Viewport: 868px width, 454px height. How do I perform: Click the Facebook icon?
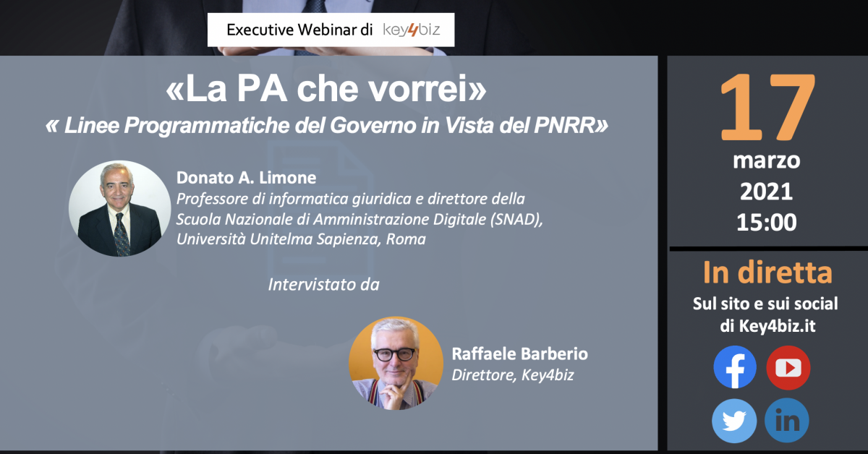(735, 367)
